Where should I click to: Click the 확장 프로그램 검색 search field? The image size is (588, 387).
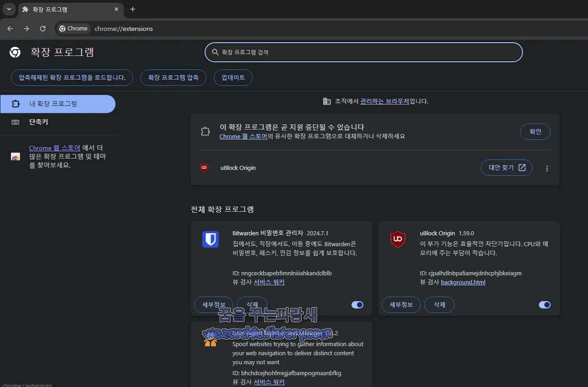tap(364, 52)
